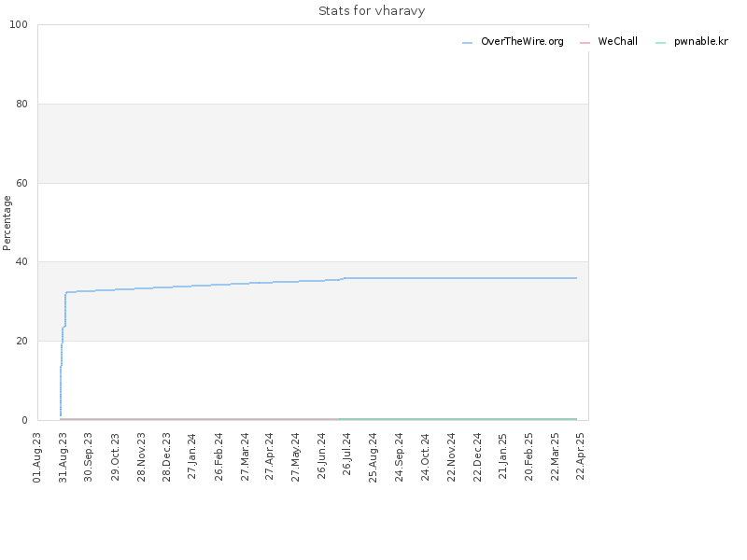The width and height of the screenshot is (747, 560).
Task: Click the WeChall legend label
Action: (617, 41)
